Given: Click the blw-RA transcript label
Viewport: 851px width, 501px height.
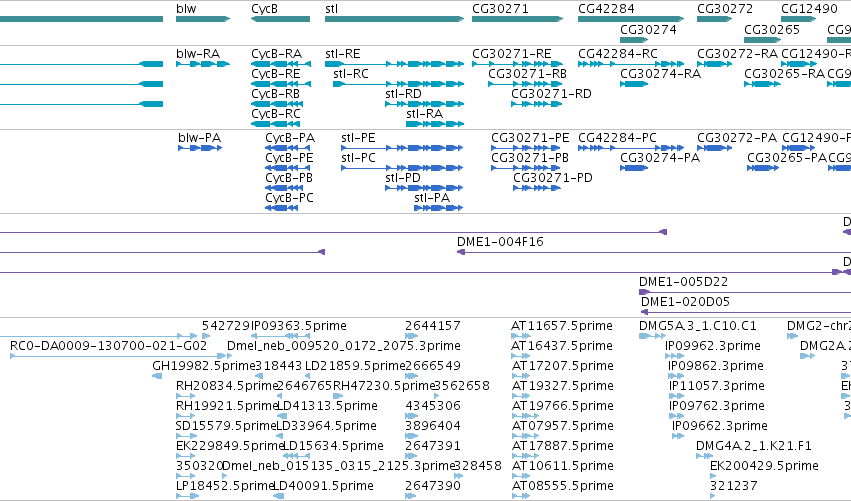Looking at the screenshot, I should [198, 54].
